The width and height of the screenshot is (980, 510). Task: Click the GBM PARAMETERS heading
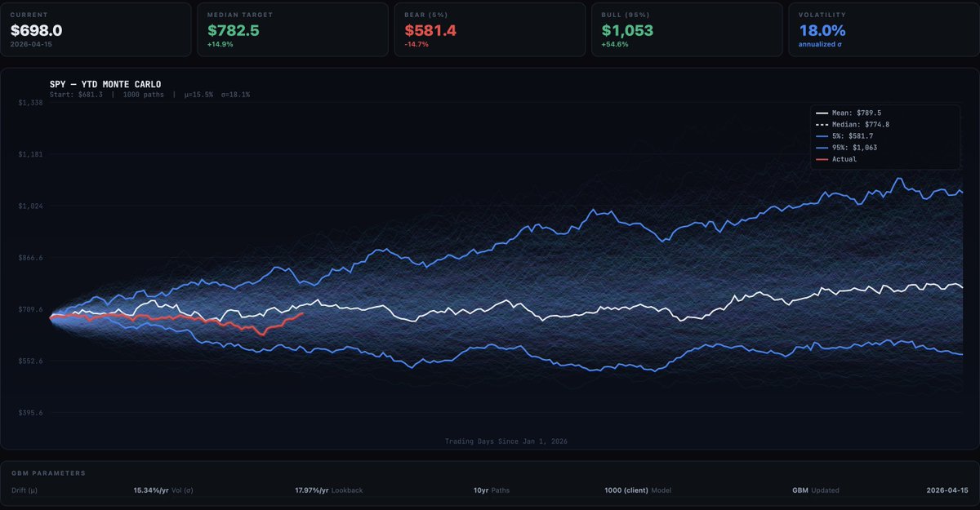tap(48, 473)
